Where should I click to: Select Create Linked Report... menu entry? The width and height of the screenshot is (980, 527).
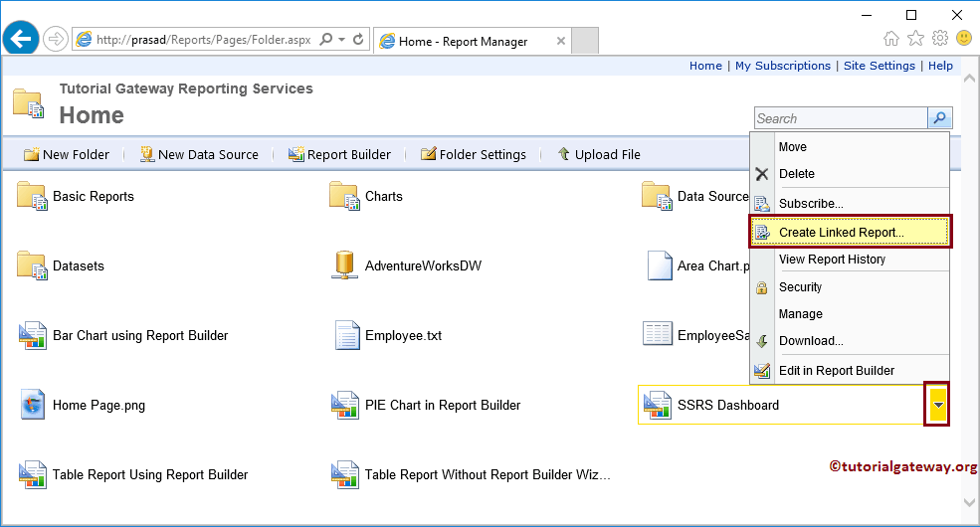[x=850, y=233]
